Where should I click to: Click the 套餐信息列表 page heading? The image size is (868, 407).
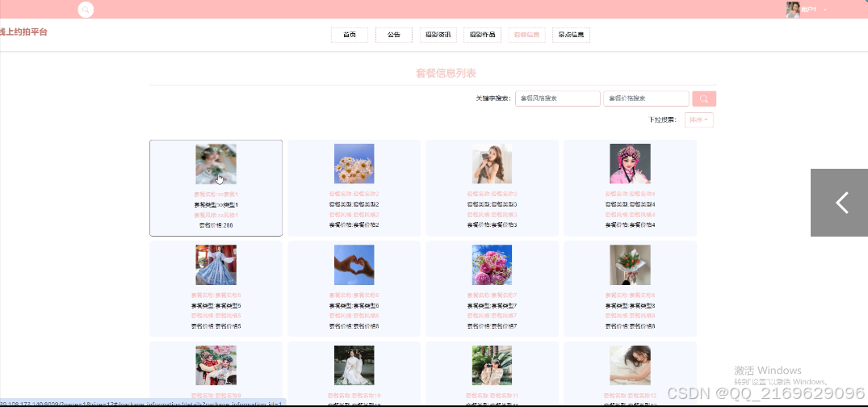pos(446,73)
